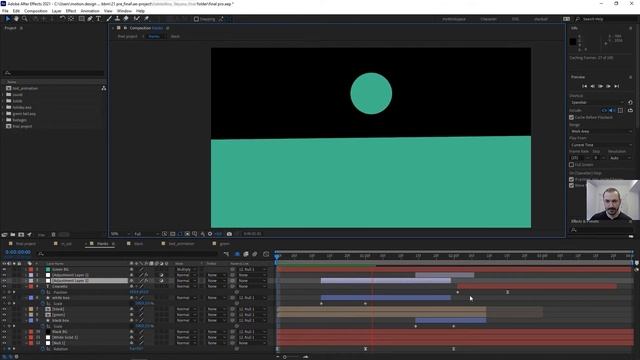The height and width of the screenshot is (360, 640).
Task: Click the new folder icon in Project panel
Action: (x=13, y=235)
